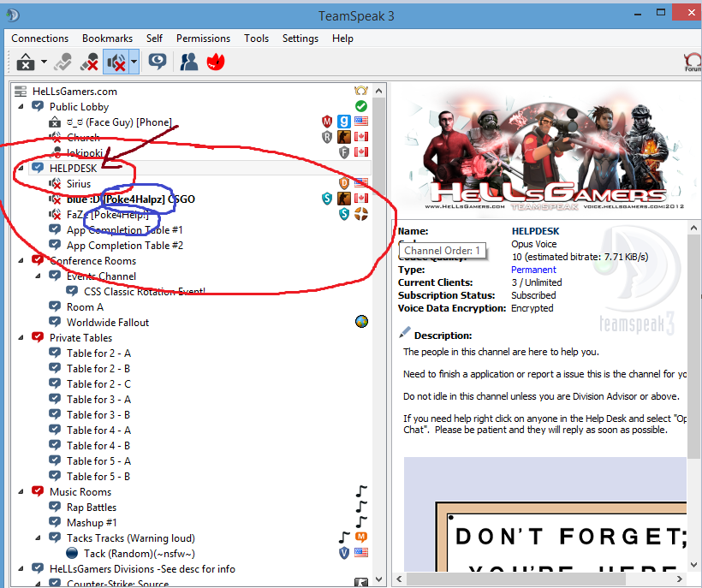Click the Counter-Strike icon on blue :D row
702x588 pixels.
[x=344, y=199]
